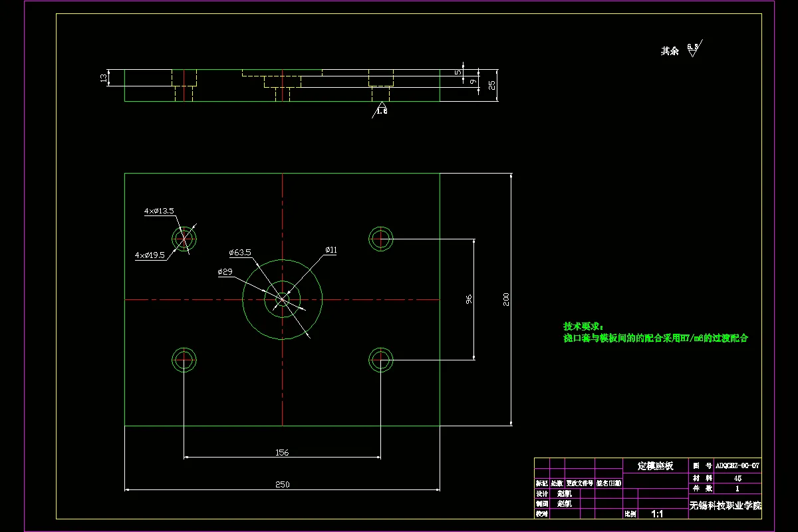Select the 4×ø19.5 counterbore dimension label

tap(150, 255)
